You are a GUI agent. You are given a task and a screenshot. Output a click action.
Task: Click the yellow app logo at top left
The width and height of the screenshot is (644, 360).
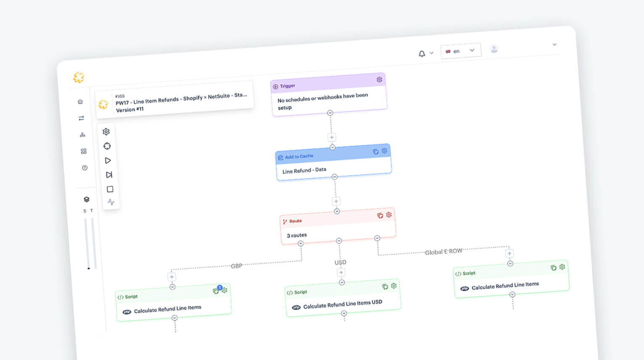(x=79, y=77)
